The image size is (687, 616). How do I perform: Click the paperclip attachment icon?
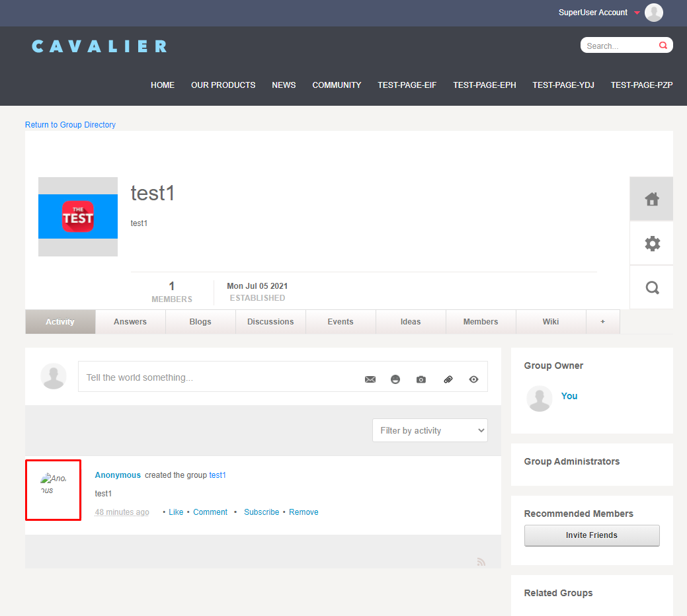click(448, 379)
